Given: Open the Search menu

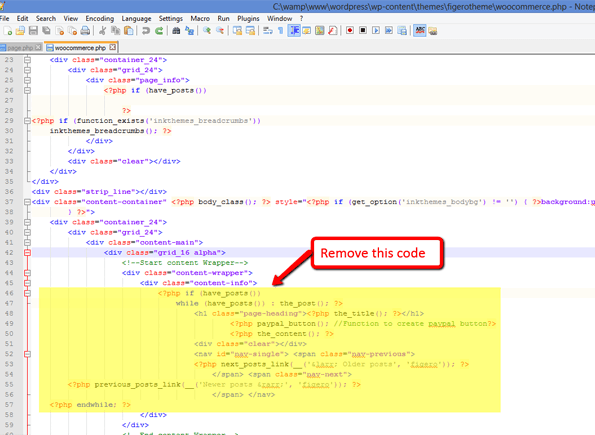Looking at the screenshot, I should point(46,18).
